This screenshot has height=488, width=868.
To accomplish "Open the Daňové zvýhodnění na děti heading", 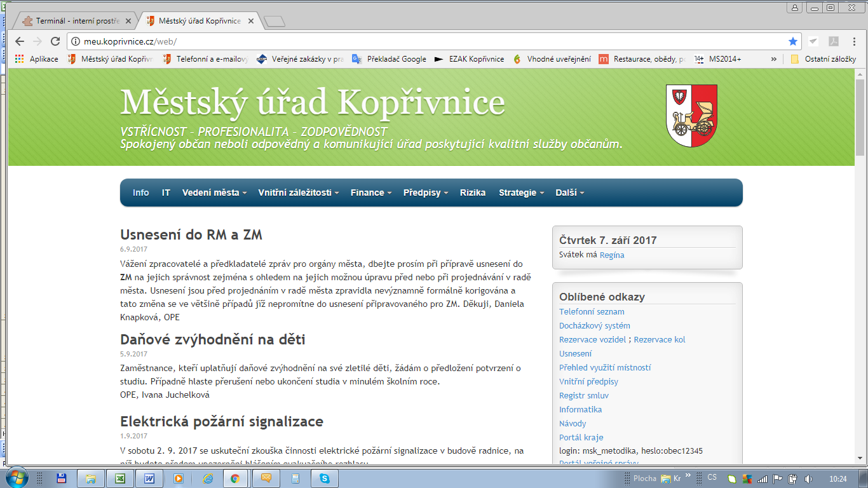I will [x=213, y=340].
